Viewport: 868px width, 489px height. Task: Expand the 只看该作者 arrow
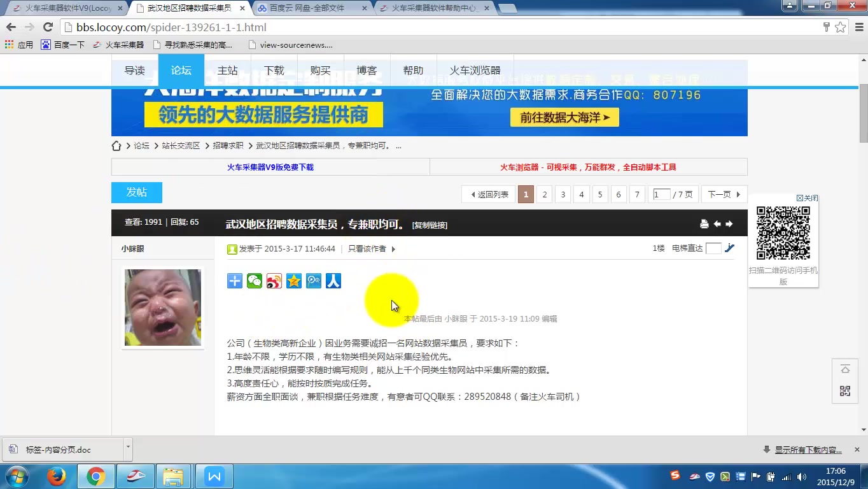(393, 249)
